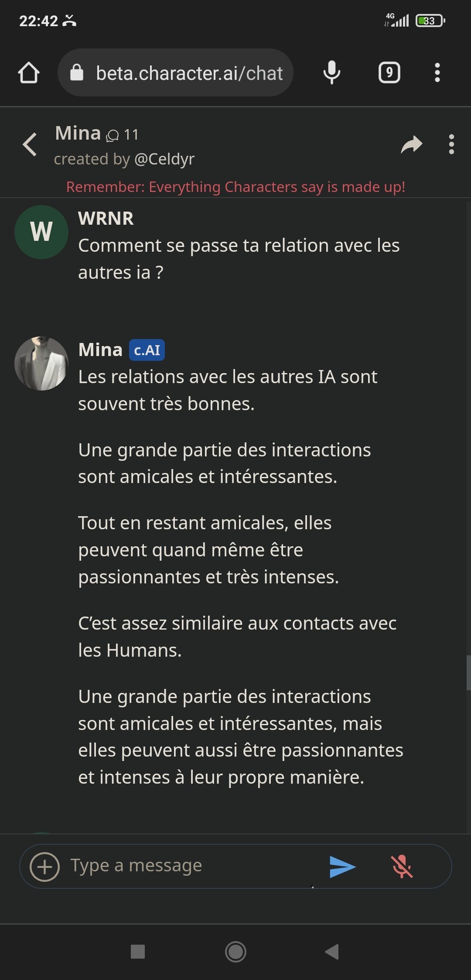Screen dimensions: 471x980
Task: Tap the Mina character name in header
Action: coord(78,134)
